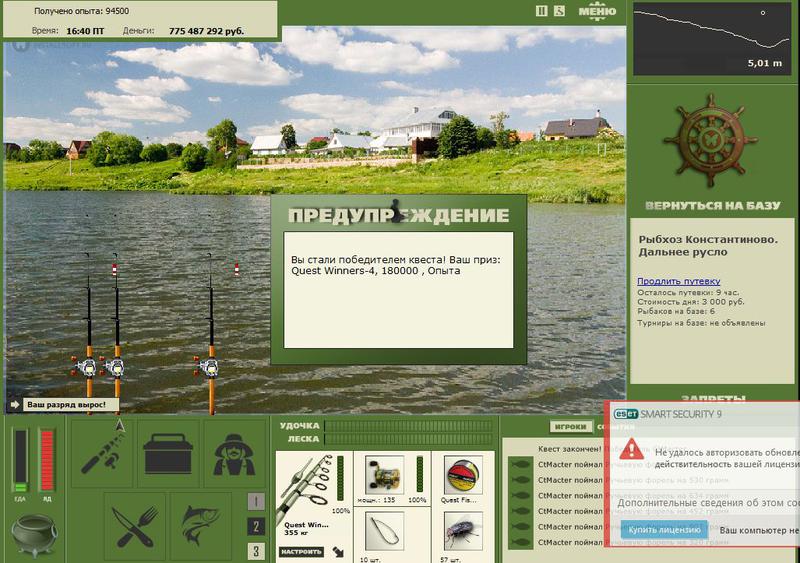Open the tackle box icon
Image resolution: width=800 pixels, height=563 pixels.
[x=168, y=454]
